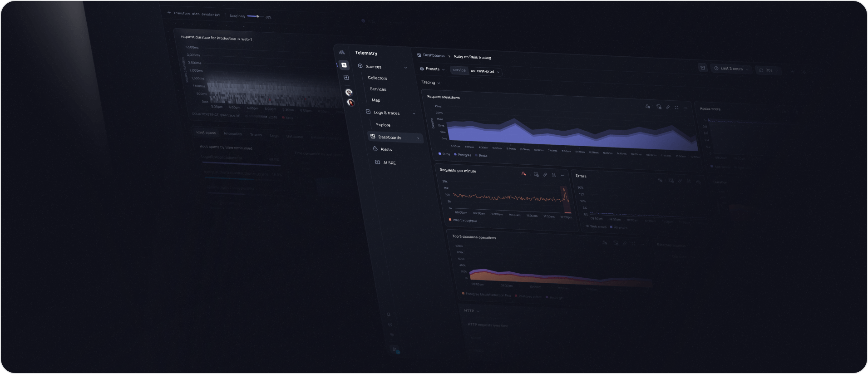Image resolution: width=868 pixels, height=374 pixels.
Task: Switch to the Root spans tab
Action: 206,133
